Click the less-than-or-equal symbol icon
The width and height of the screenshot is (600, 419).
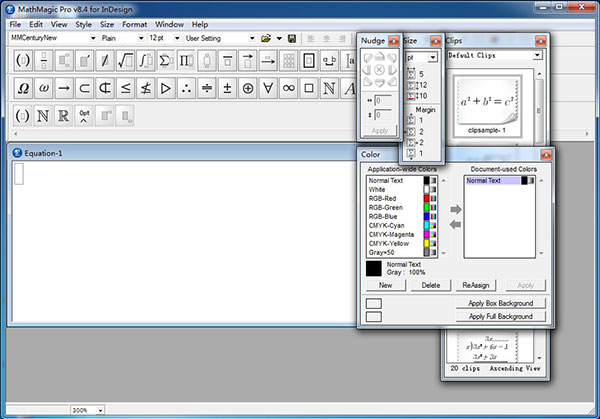coord(126,88)
